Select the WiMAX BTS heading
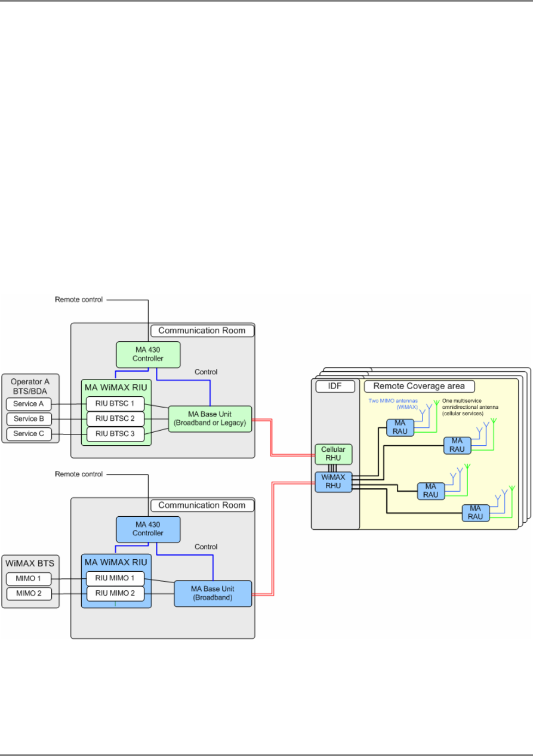This screenshot has height=756, width=533. 30,563
